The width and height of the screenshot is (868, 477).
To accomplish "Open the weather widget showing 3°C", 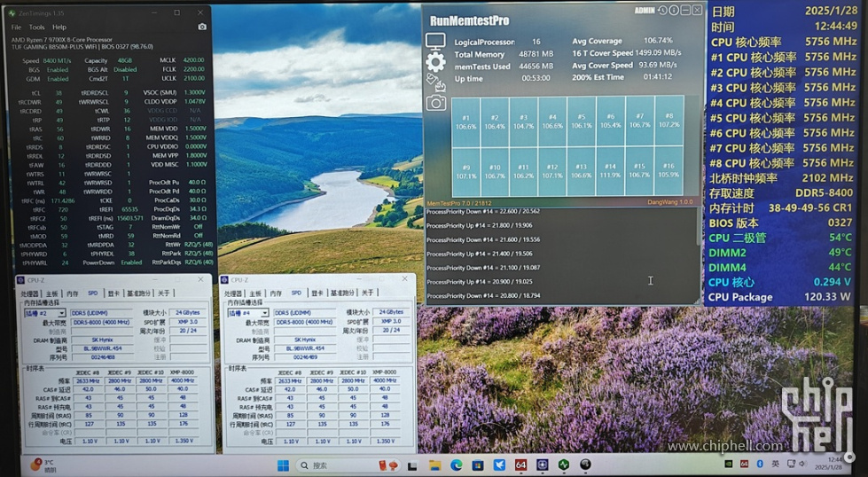I will pyautogui.click(x=43, y=465).
